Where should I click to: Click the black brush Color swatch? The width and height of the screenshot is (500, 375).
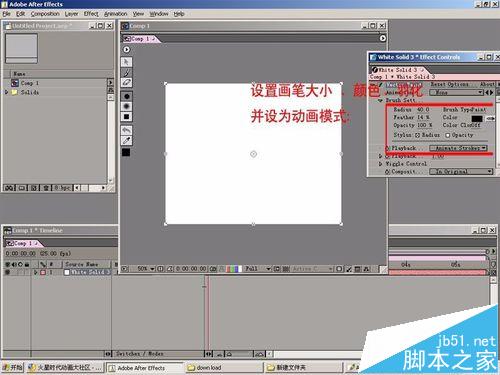pyautogui.click(x=477, y=118)
